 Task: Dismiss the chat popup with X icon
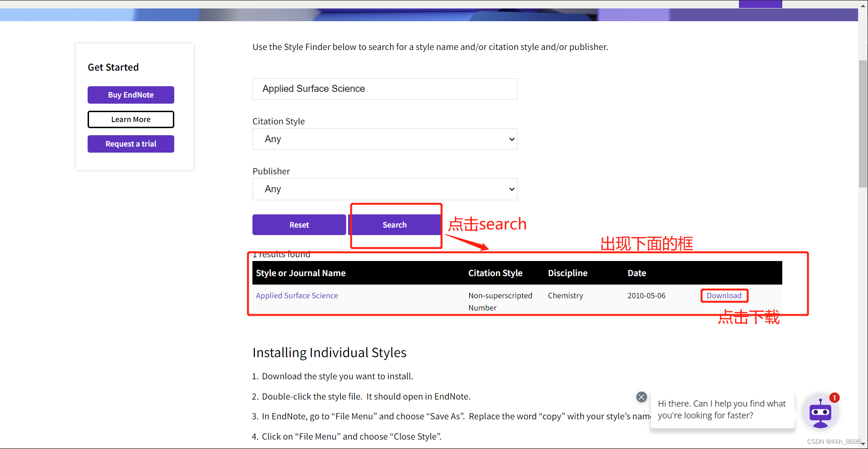click(x=641, y=397)
